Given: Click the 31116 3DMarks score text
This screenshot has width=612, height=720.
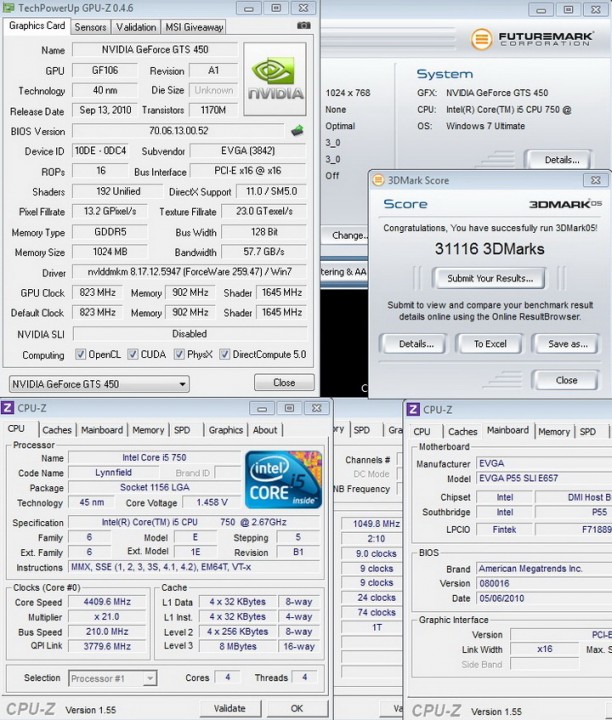Looking at the screenshot, I should (x=489, y=249).
